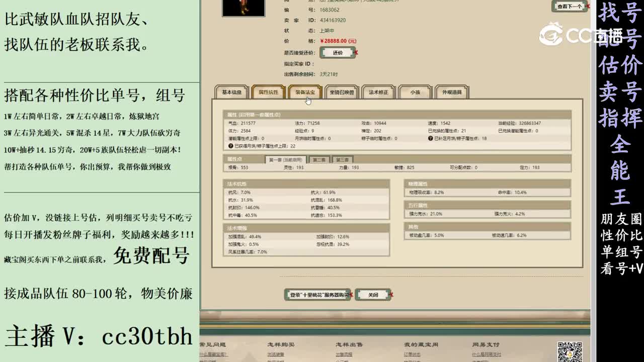644x362 pixels.
Task: Select 第二套 attribute points set
Action: (x=319, y=160)
